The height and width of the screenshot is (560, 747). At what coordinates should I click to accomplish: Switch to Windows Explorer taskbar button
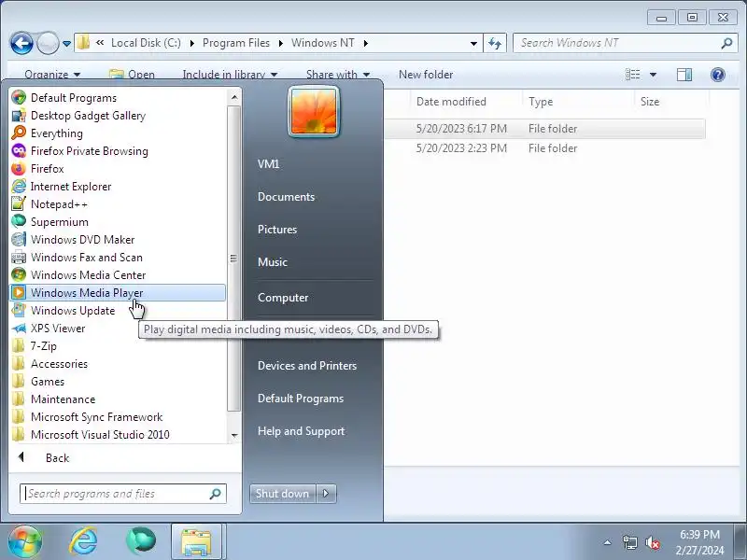[x=196, y=541]
